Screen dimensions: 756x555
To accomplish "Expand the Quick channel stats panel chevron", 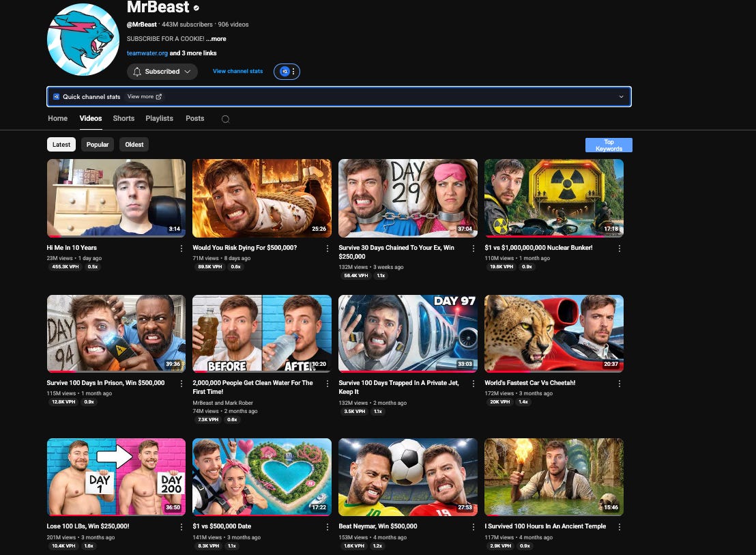I will coord(621,96).
